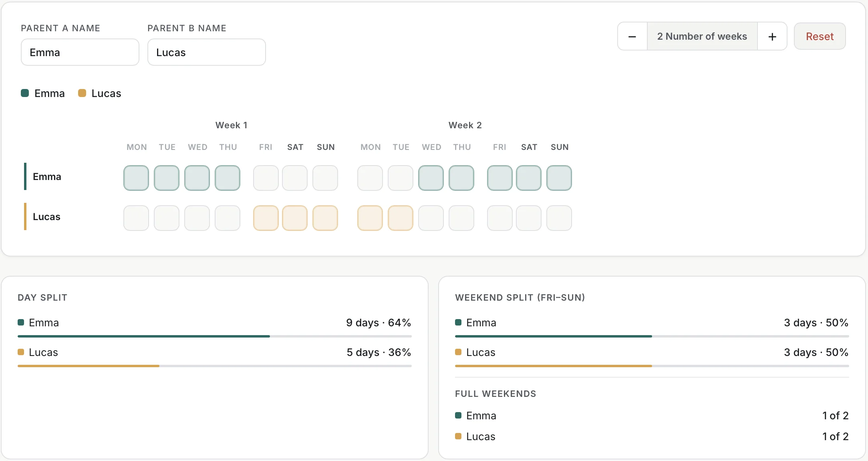This screenshot has height=461, width=868.
Task: Toggle Lucas's Week 2 Monday cell
Action: pos(370,218)
